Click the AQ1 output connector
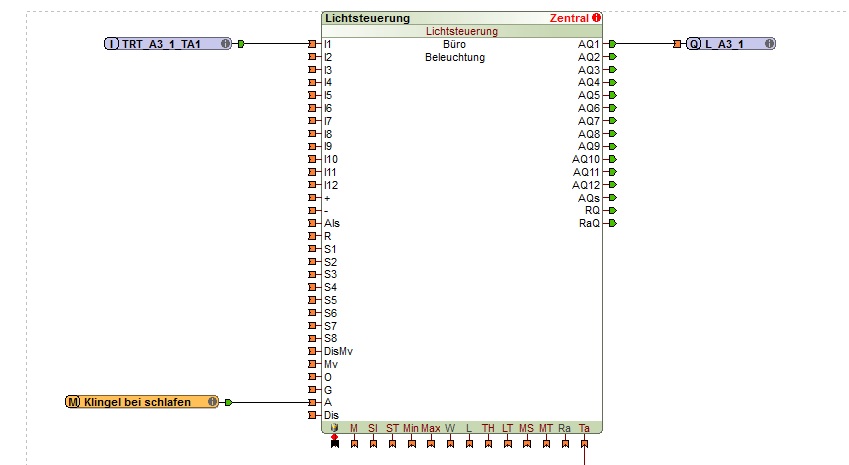Screen dimensions: 849x465 click(612, 44)
